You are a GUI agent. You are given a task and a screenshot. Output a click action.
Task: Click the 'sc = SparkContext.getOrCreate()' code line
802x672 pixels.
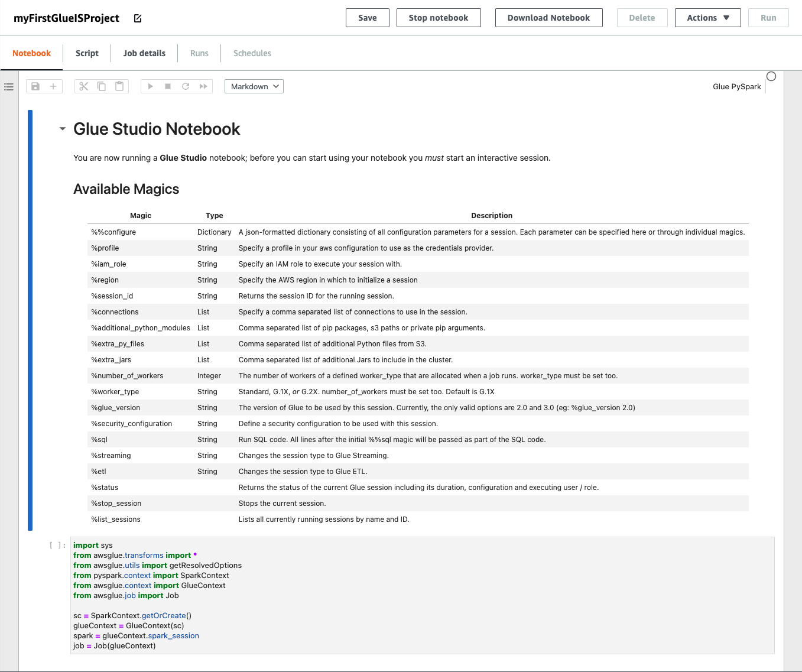[x=132, y=616]
